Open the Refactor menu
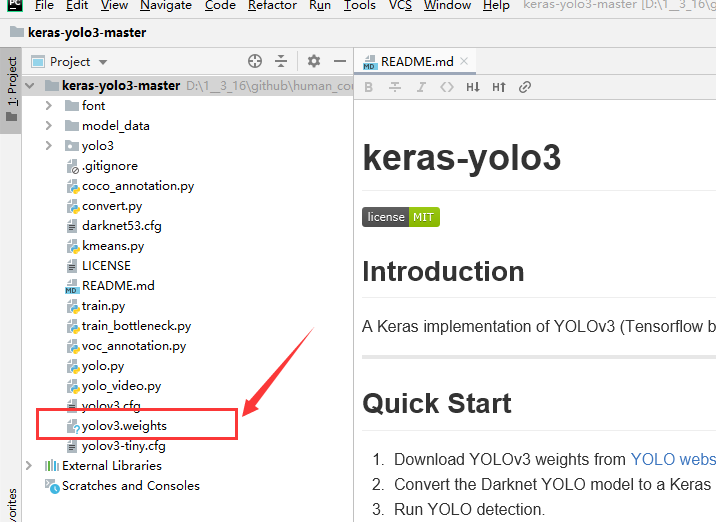The image size is (716, 522). pyautogui.click(x=272, y=5)
